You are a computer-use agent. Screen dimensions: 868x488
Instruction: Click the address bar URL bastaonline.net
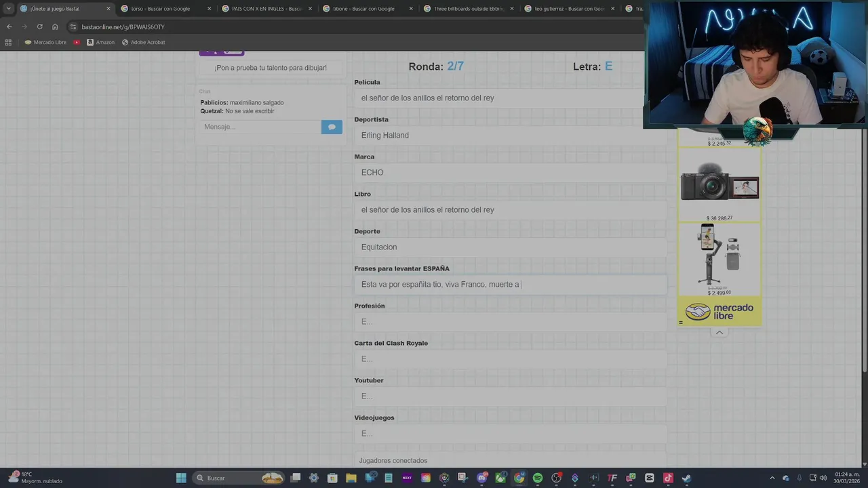(123, 26)
